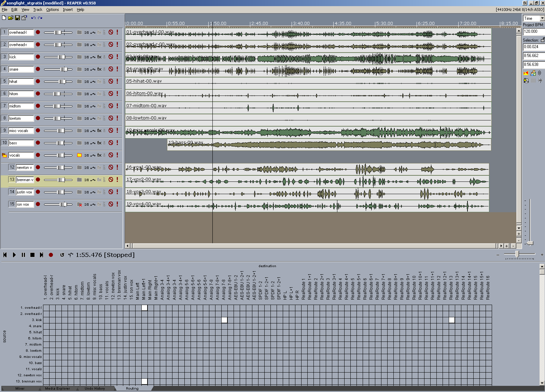
Task: Click the folder icon on the ron vox track
Action: [79, 204]
